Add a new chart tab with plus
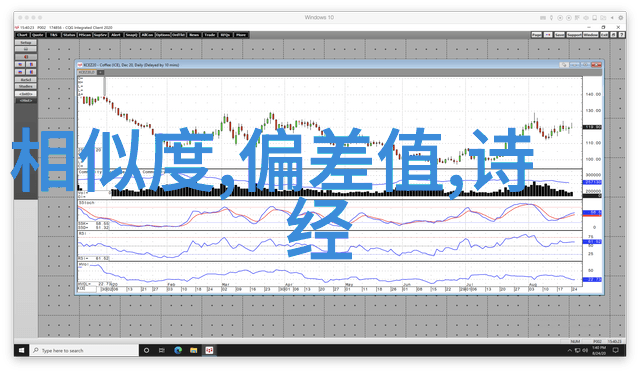640x373 pixels. click(x=100, y=72)
